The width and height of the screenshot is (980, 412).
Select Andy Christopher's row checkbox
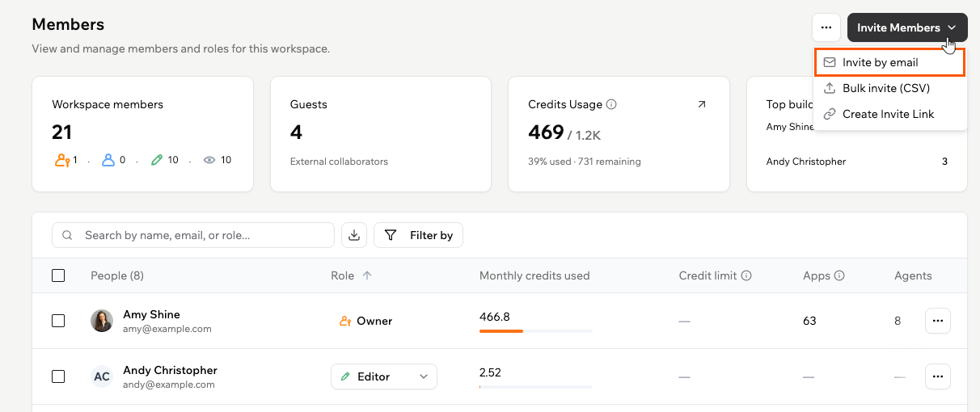[58, 376]
